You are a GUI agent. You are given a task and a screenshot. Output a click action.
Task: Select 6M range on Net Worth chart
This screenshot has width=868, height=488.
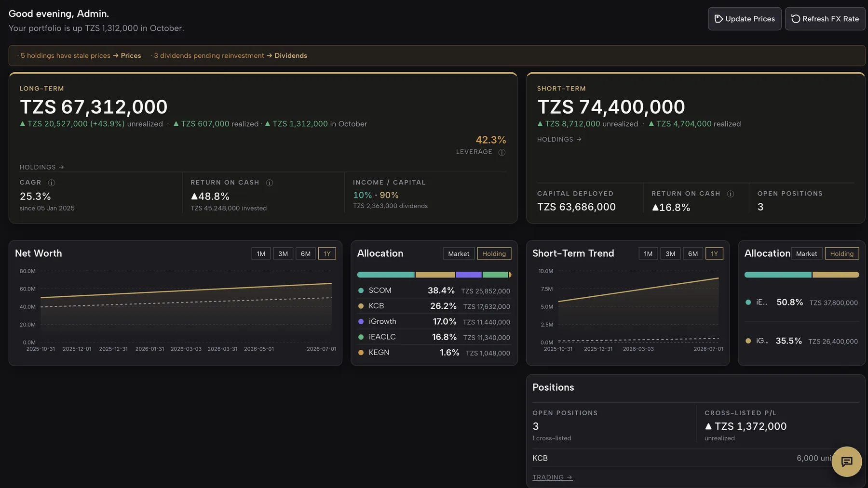(306, 254)
